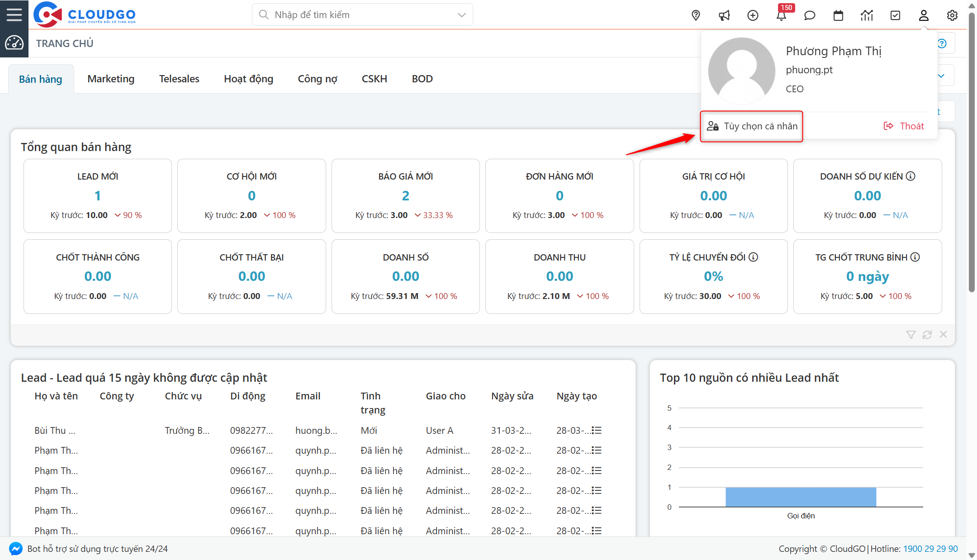This screenshot has width=977, height=560.
Task: Open the chat bubble icon
Action: pyautogui.click(x=810, y=15)
